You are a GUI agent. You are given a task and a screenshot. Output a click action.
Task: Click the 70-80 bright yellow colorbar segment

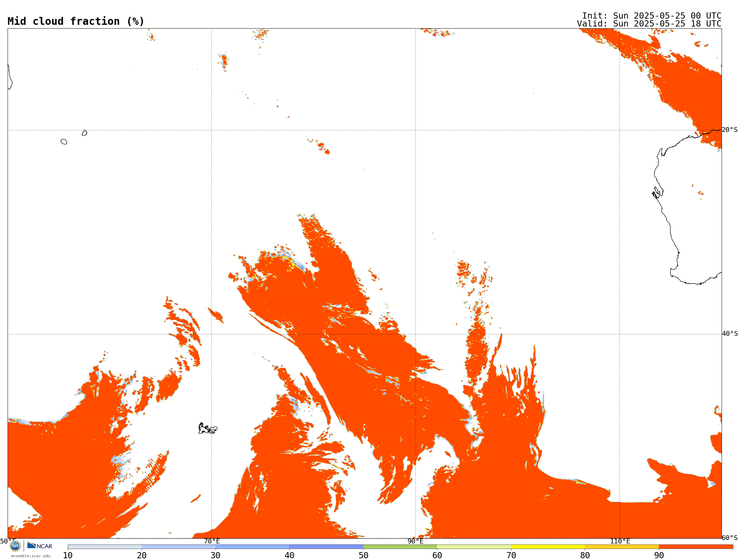(548, 547)
